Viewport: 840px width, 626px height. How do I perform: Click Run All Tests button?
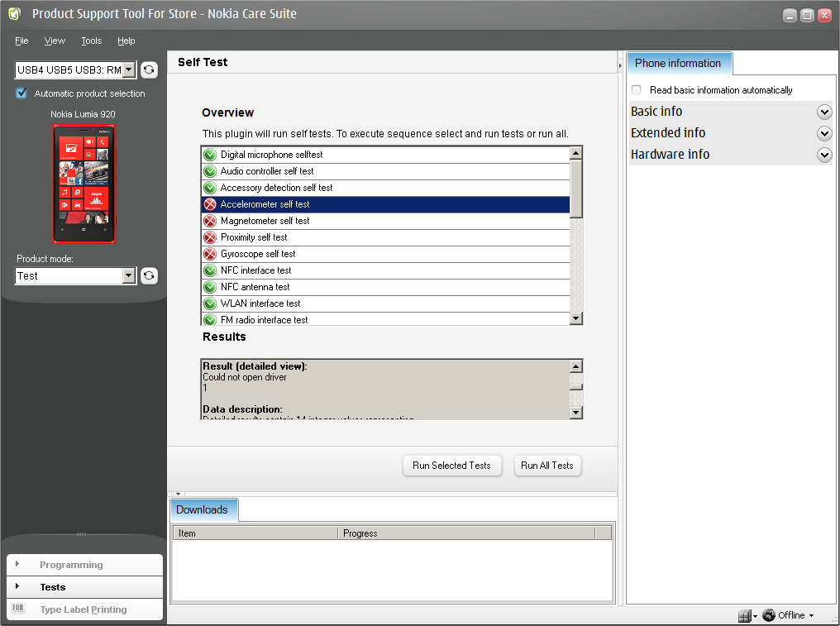547,466
